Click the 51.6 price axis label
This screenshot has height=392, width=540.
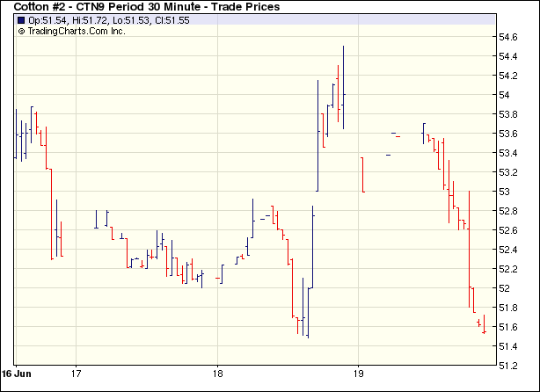[x=508, y=328]
